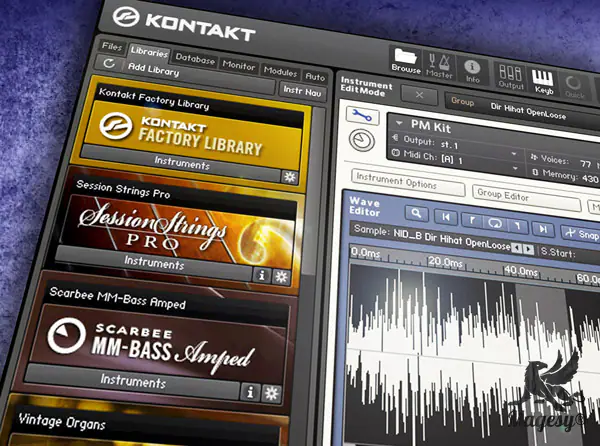Open Scarbee MM-Bass Amped gear settings
The image size is (600, 446).
pos(272,394)
